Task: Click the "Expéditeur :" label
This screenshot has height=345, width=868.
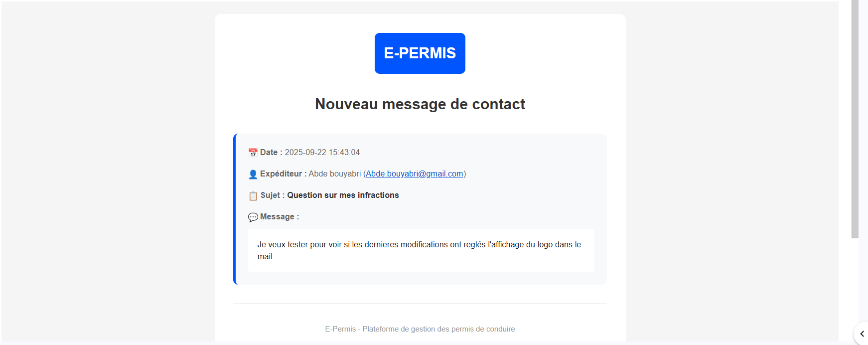Action: click(x=283, y=173)
